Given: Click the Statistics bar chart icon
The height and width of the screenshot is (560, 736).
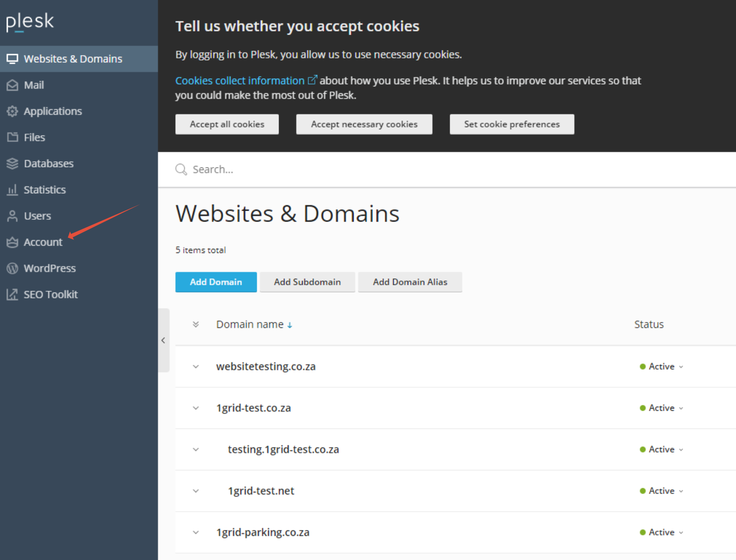Looking at the screenshot, I should [12, 190].
